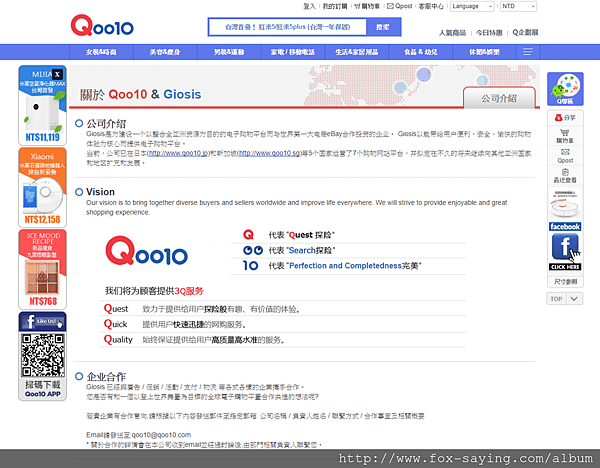Open 客服中心 customer service link
This screenshot has width=600, height=468.
click(431, 6)
